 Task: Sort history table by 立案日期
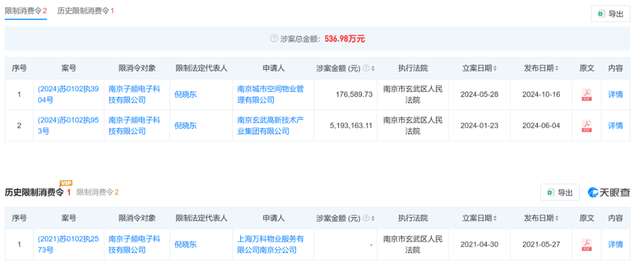point(495,218)
